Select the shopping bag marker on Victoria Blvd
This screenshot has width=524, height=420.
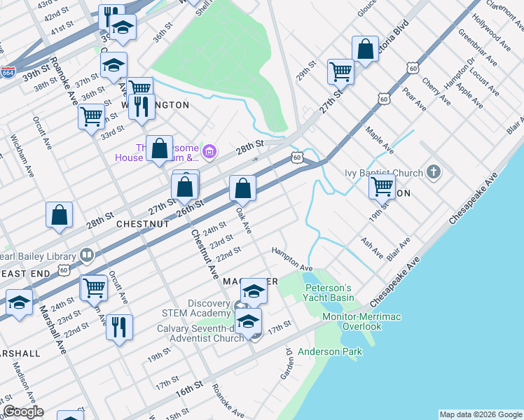pos(365,50)
